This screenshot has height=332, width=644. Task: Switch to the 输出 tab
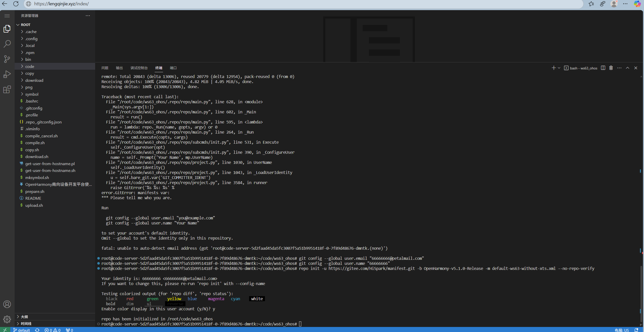point(119,68)
